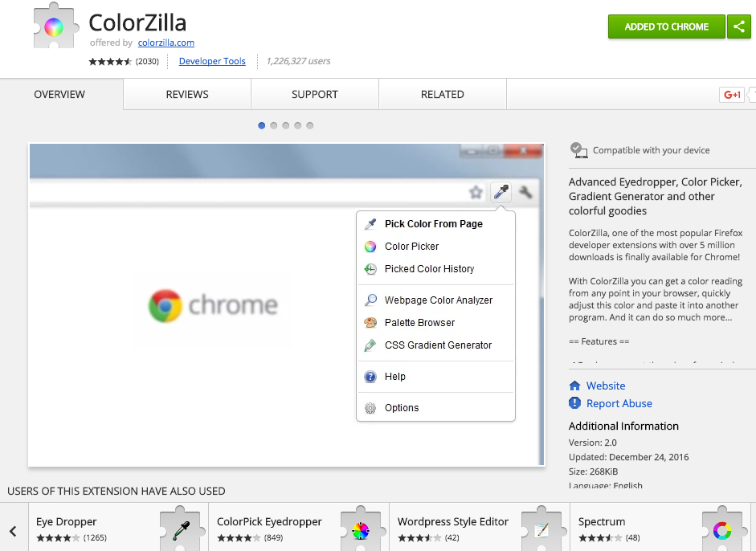Viewport: 756px width, 551px height.
Task: Click the Color Picker rainbow circle icon
Action: pos(370,247)
